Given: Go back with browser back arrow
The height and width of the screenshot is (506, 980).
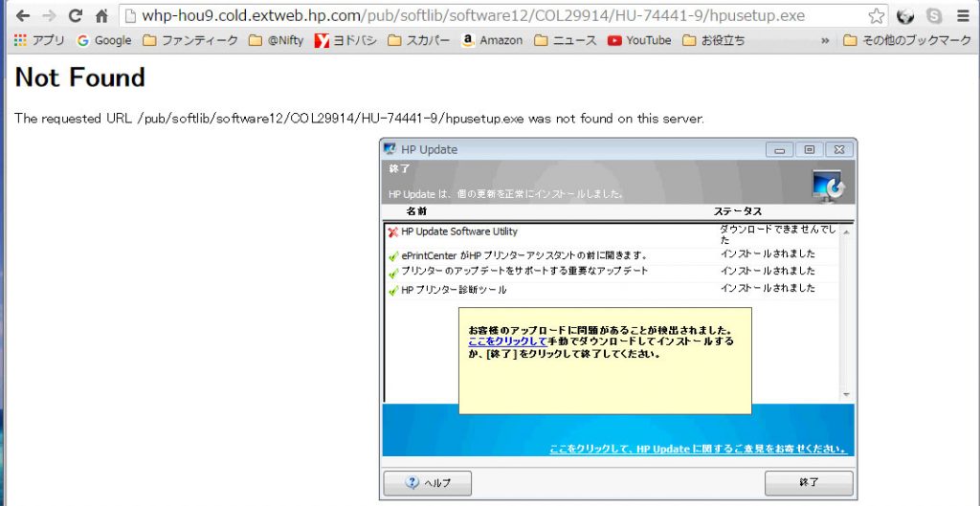Looking at the screenshot, I should [x=23, y=15].
